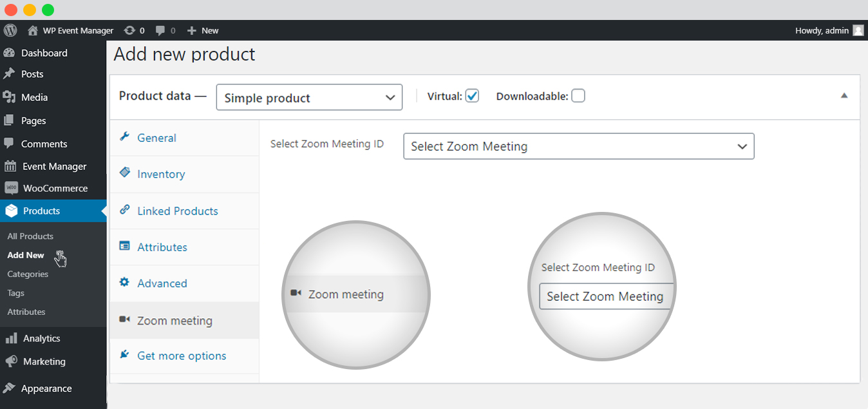Check the Downloadable checkbox
Image resolution: width=868 pixels, height=409 pixels.
click(578, 96)
